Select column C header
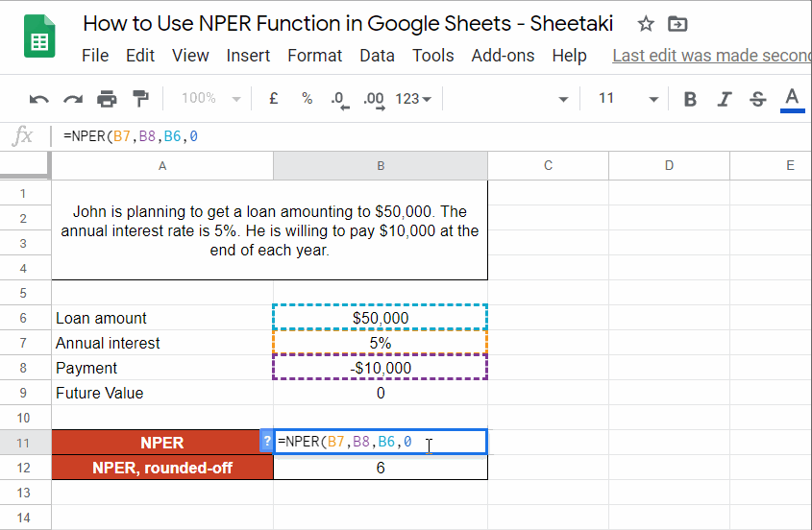This screenshot has width=812, height=530. point(548,165)
